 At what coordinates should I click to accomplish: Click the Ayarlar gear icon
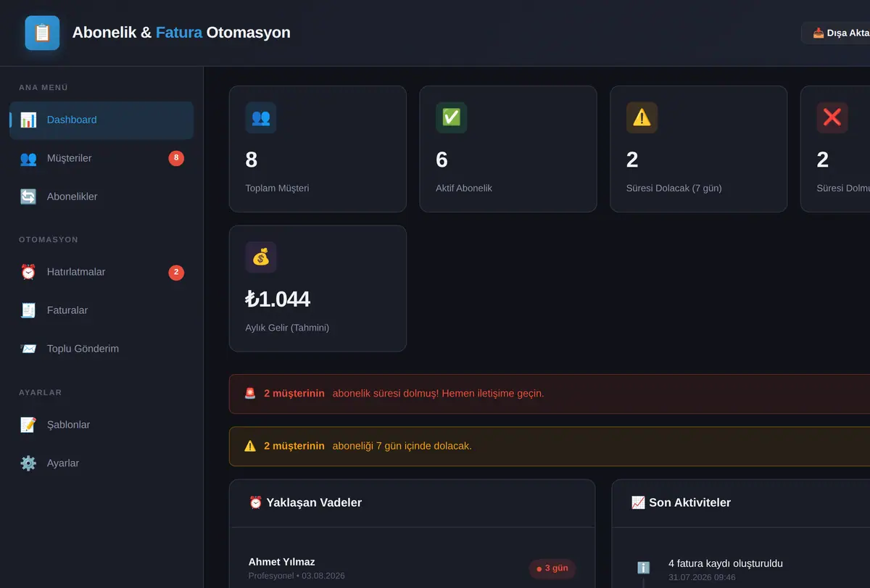tap(28, 464)
